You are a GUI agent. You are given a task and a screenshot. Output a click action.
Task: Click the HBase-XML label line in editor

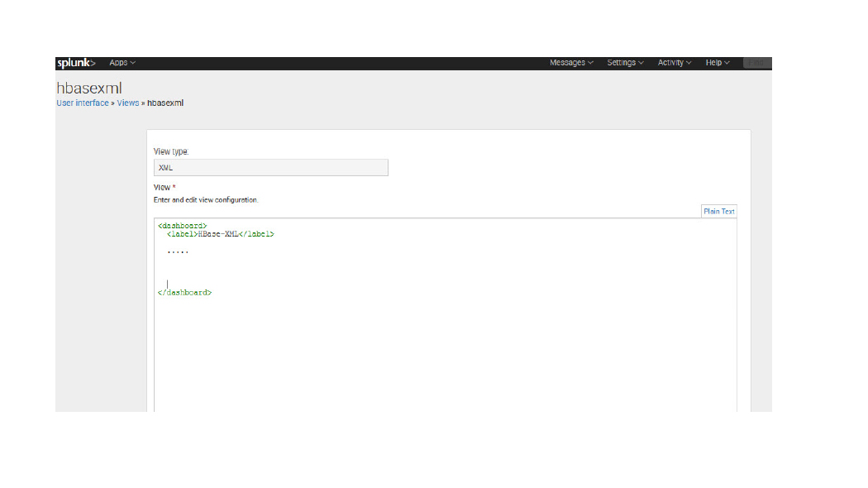tap(220, 234)
